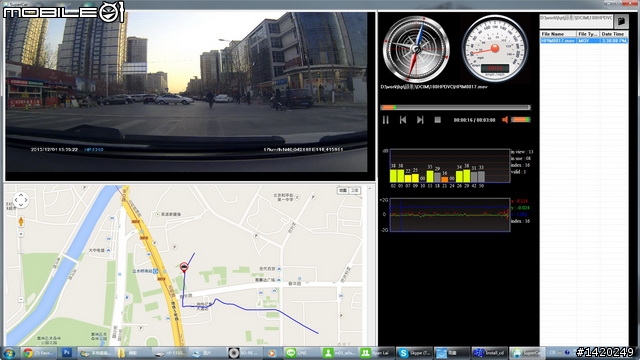Open Chrome from the taskbar
The width and height of the screenshot is (640, 360).
[38, 353]
